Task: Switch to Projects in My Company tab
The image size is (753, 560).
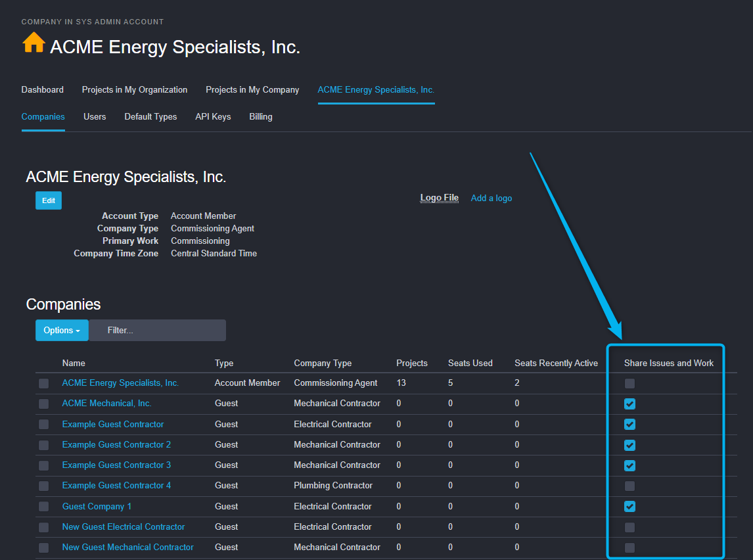Action: pyautogui.click(x=252, y=89)
